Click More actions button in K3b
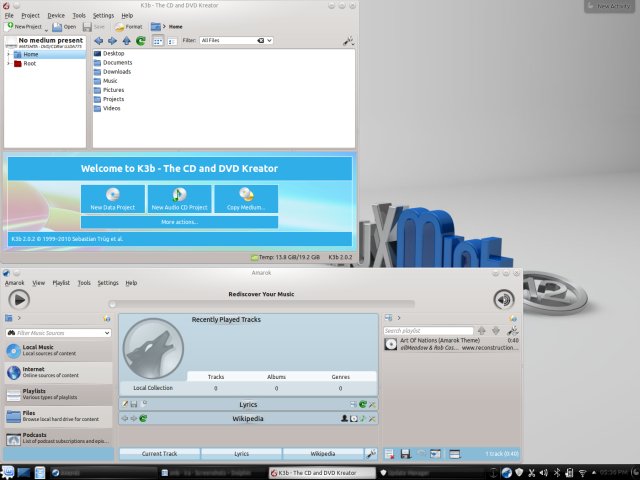Screen dimensions: 640x480 click(x=180, y=222)
